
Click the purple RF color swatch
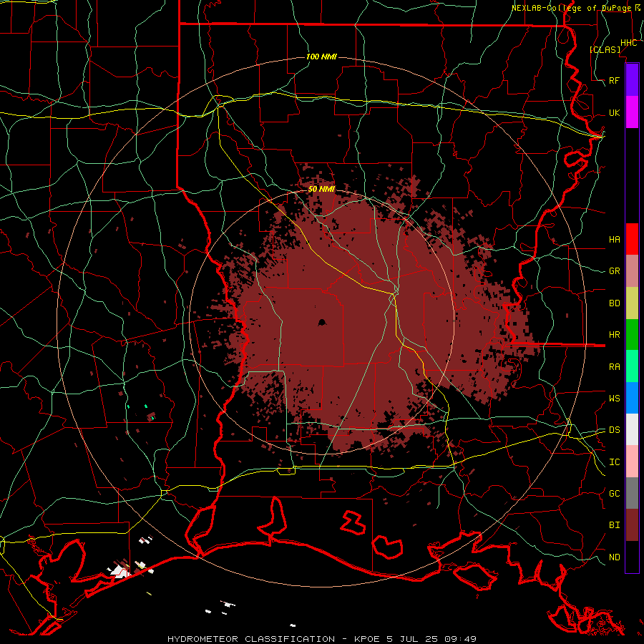point(632,80)
